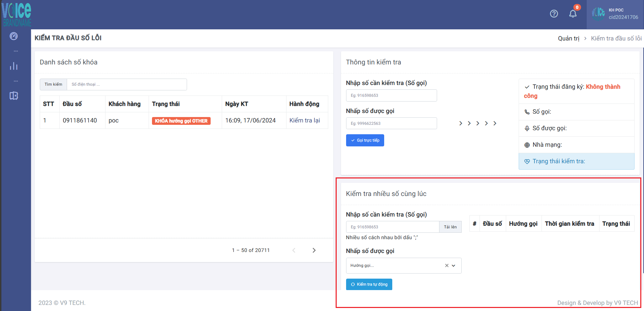Focus the Số điện thoại search field
Viewport: 644px width, 311px height.
click(x=127, y=84)
